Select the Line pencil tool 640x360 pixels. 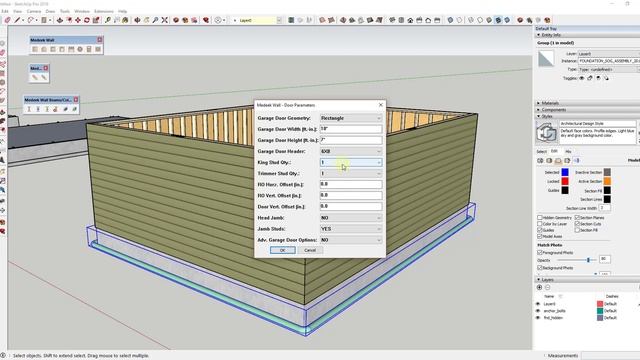(x=18, y=20)
